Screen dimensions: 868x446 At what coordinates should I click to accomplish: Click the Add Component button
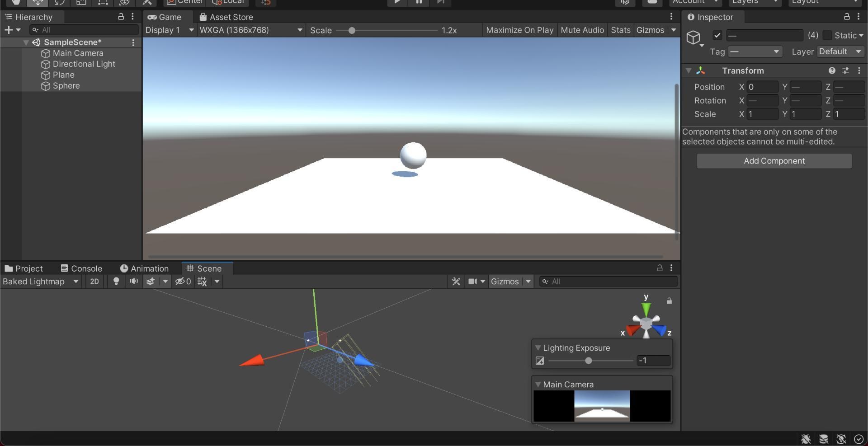774,160
